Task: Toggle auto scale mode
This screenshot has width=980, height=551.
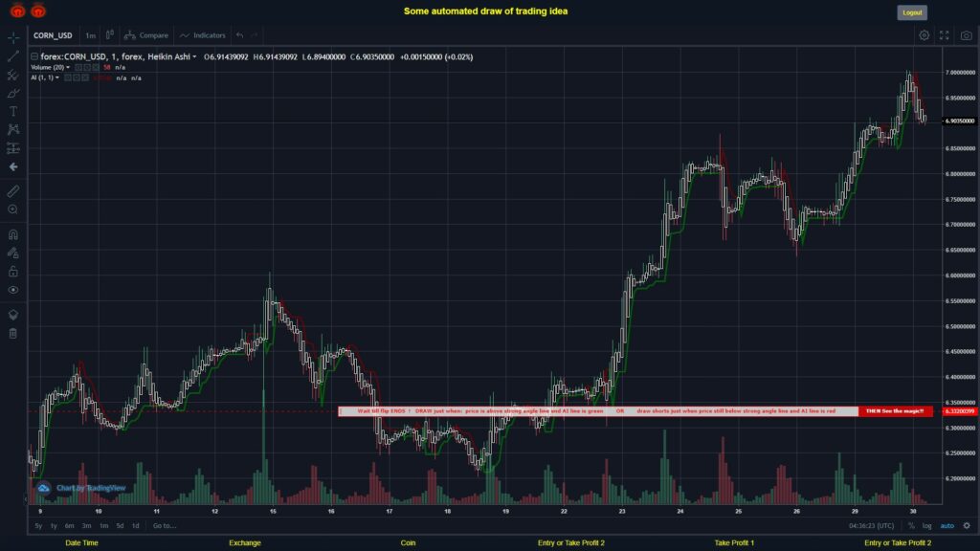Action: coord(947,526)
